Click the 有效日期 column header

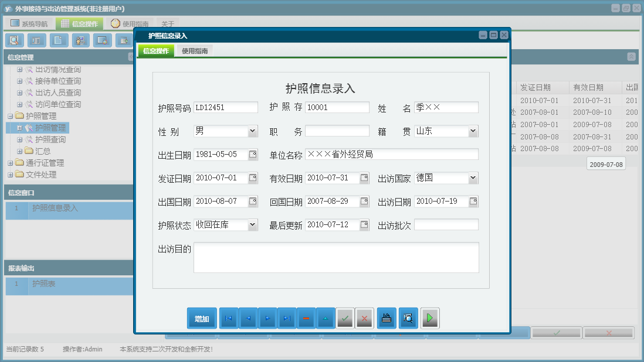coord(595,87)
